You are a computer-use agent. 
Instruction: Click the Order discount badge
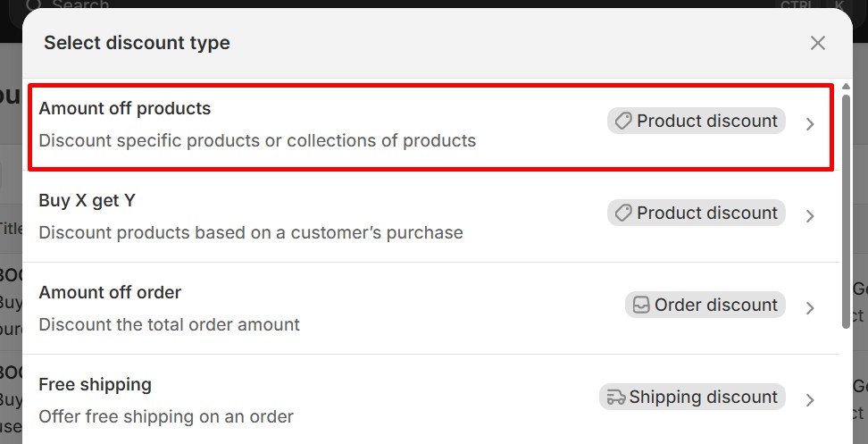[705, 306]
